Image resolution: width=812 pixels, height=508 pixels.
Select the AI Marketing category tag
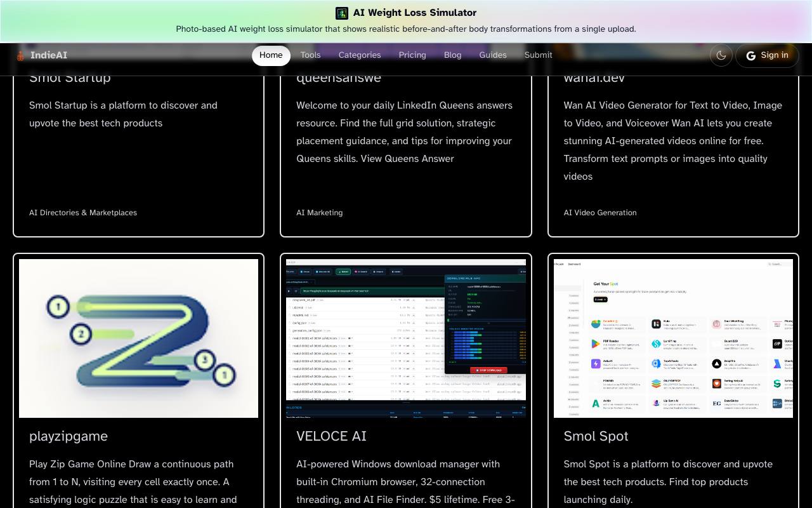(x=320, y=213)
